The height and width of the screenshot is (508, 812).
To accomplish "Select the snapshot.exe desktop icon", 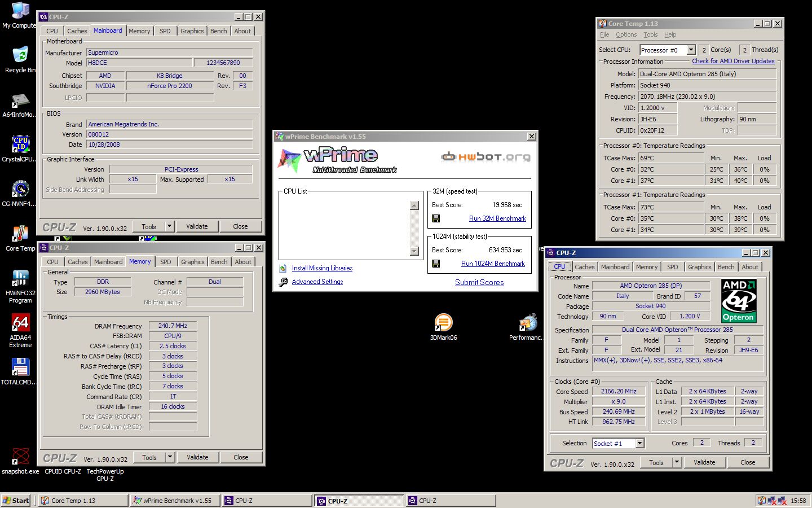I will 20,457.
